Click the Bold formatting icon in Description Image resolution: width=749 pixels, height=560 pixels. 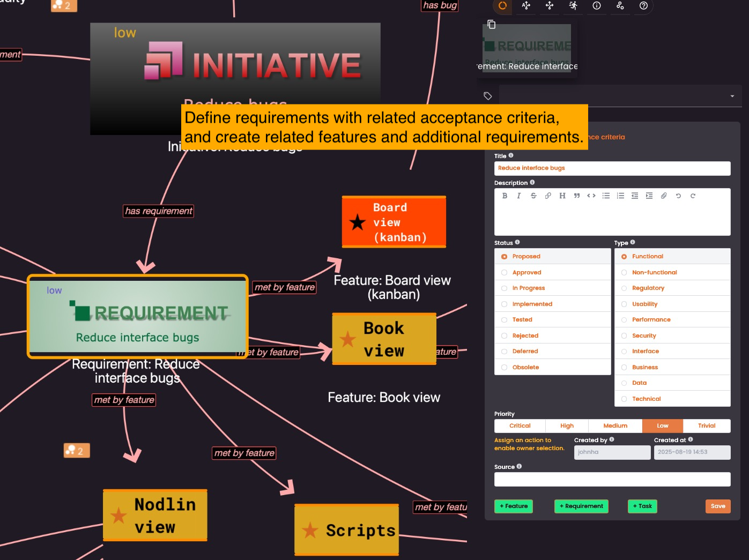tap(505, 196)
